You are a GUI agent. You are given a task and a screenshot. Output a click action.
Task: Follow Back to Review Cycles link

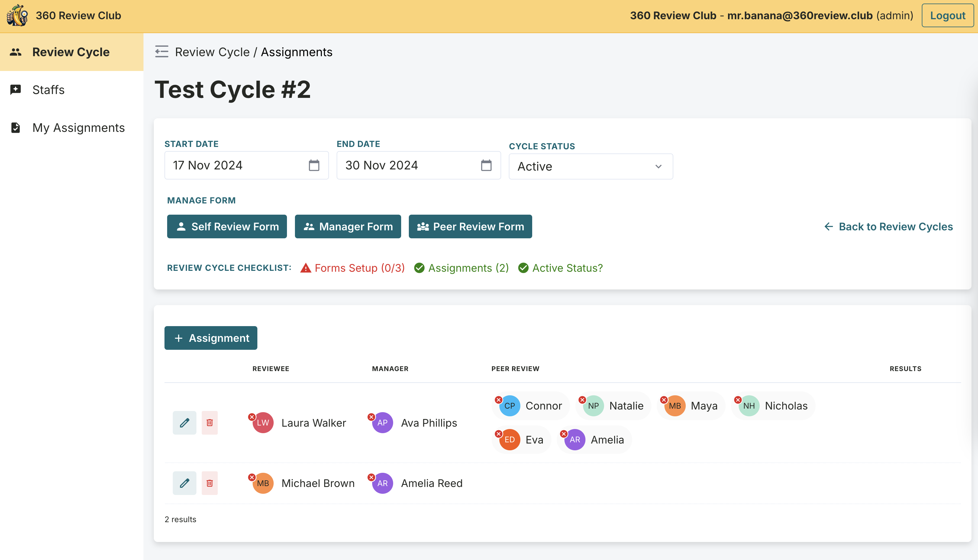[x=888, y=226]
